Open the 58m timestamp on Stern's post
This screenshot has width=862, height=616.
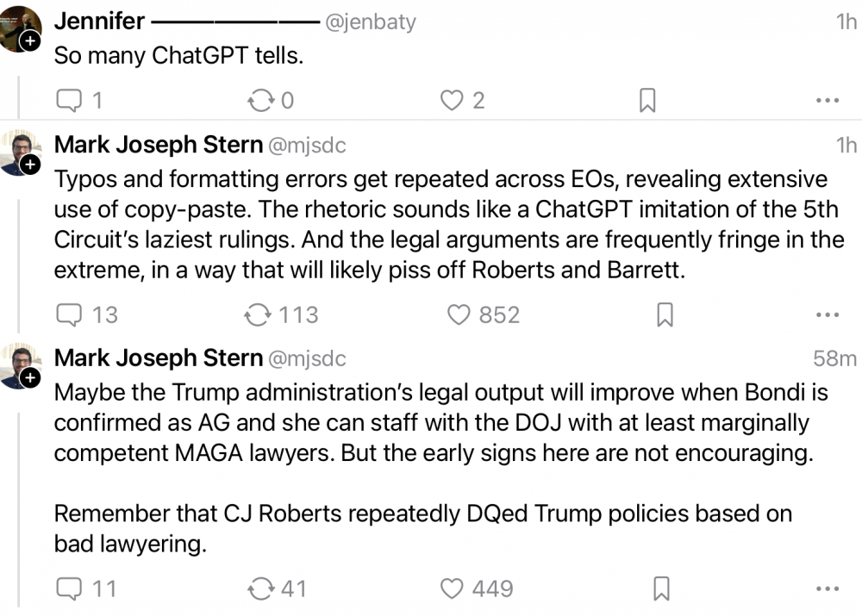pos(834,358)
